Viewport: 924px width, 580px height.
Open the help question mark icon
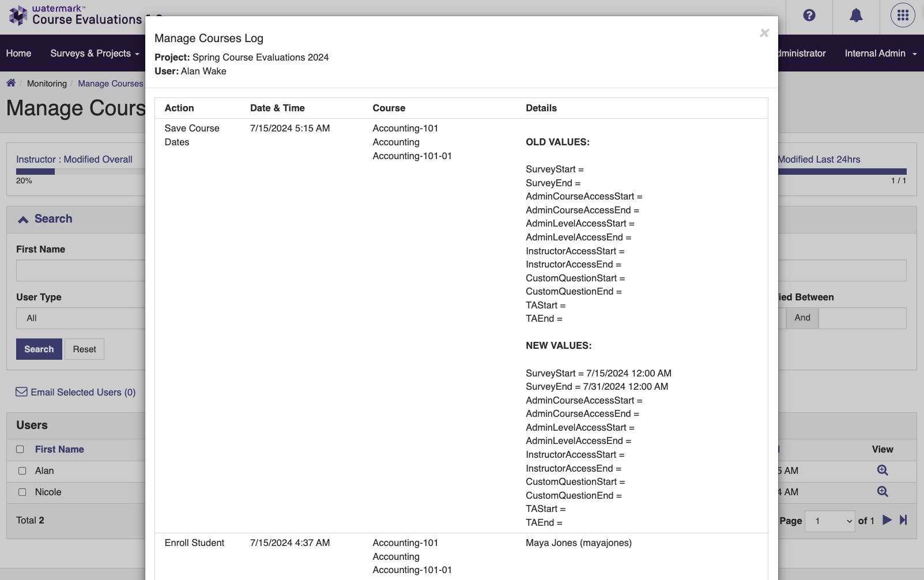(x=809, y=16)
